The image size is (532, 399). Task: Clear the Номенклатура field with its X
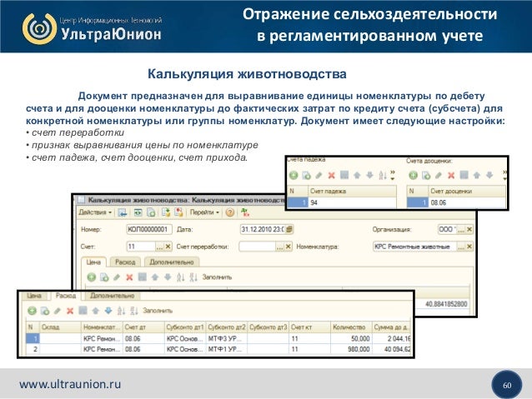coord(469,247)
